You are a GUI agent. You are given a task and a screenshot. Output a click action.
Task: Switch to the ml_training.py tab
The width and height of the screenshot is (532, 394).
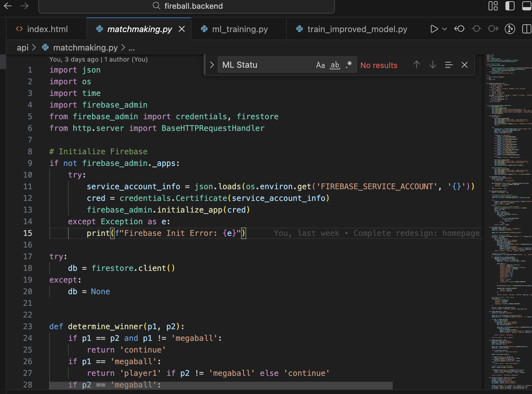pos(239,29)
